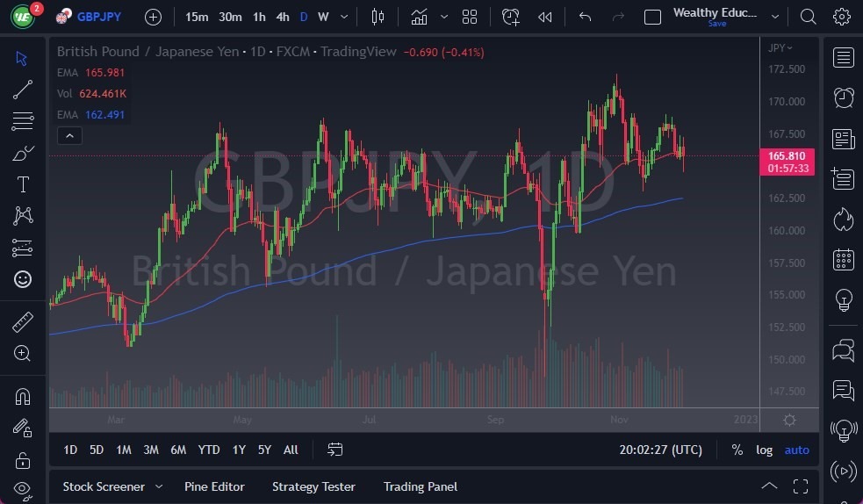Screen dimensions: 863x504
Task: Open the indicators and metrics menu
Action: click(420, 17)
